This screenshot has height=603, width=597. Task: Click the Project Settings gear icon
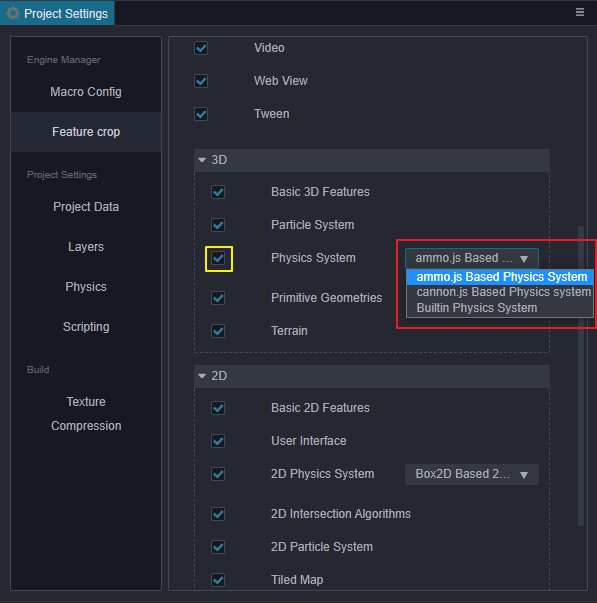tap(13, 13)
